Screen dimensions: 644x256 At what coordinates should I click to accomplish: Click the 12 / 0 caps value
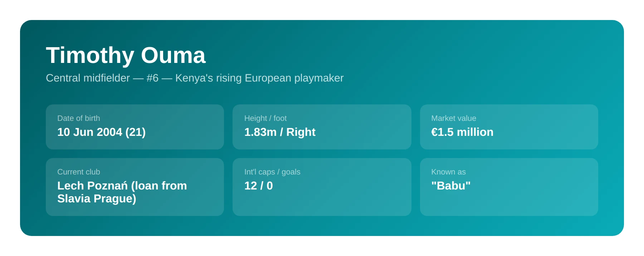(259, 186)
